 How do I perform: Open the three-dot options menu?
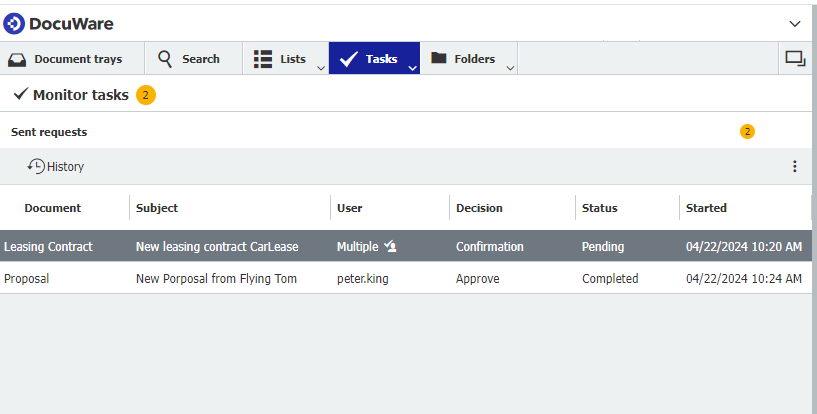tap(795, 166)
